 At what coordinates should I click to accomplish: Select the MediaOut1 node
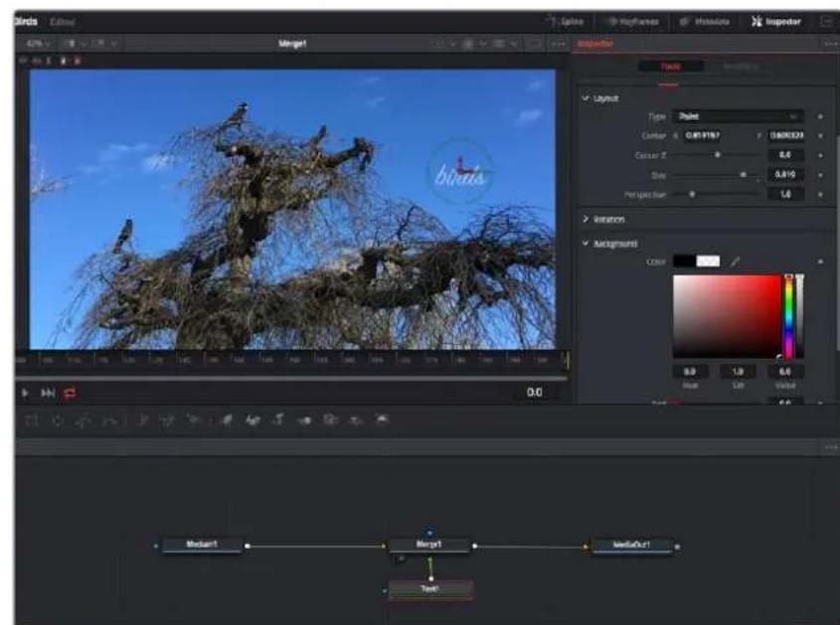pyautogui.click(x=631, y=546)
